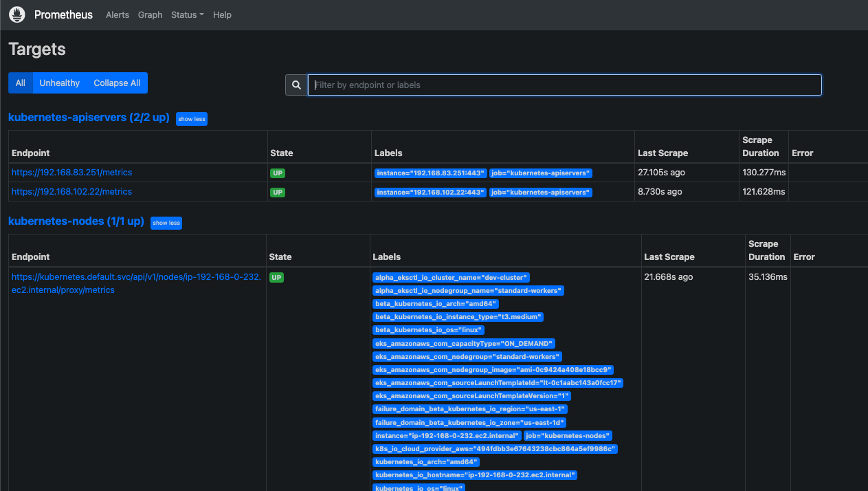
Task: Click the UP badge for the kubernetes-nodes target
Action: coord(276,277)
